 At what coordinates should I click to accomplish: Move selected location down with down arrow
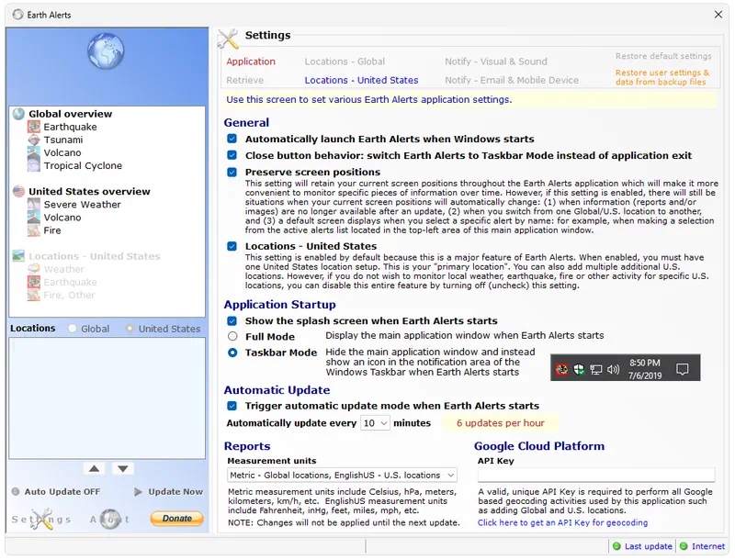(123, 469)
